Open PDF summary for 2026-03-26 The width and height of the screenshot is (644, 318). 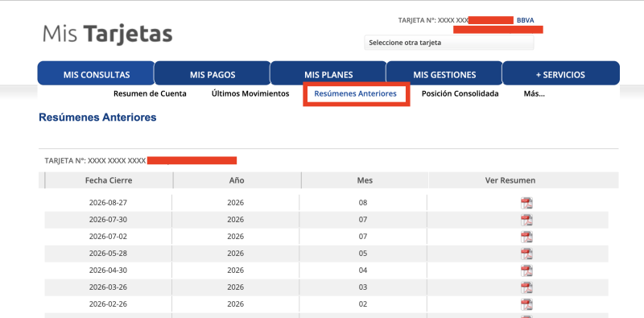[x=526, y=287]
